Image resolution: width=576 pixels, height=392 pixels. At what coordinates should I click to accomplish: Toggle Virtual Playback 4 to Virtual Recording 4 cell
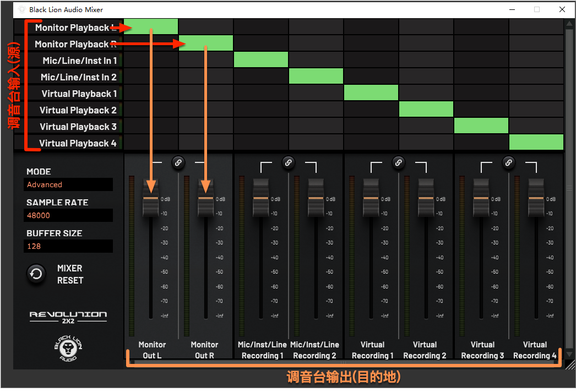click(x=536, y=143)
